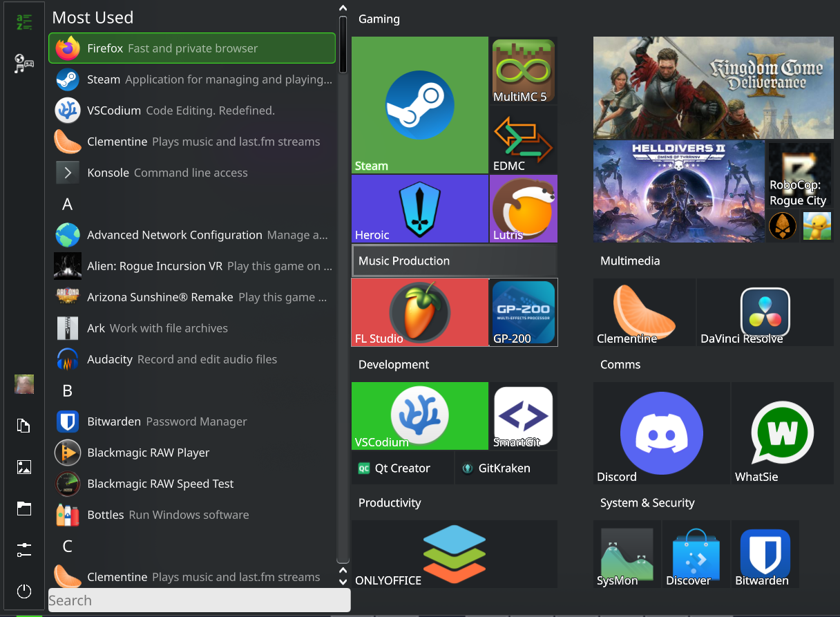The image size is (840, 617).
Task: Click the user avatar in the sidebar
Action: 24,384
